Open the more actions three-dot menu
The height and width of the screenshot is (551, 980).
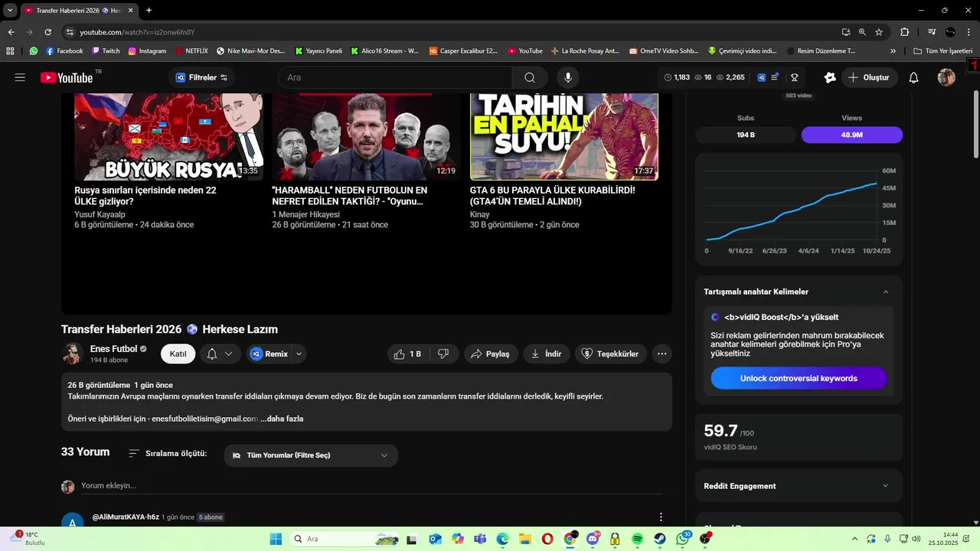coord(662,354)
